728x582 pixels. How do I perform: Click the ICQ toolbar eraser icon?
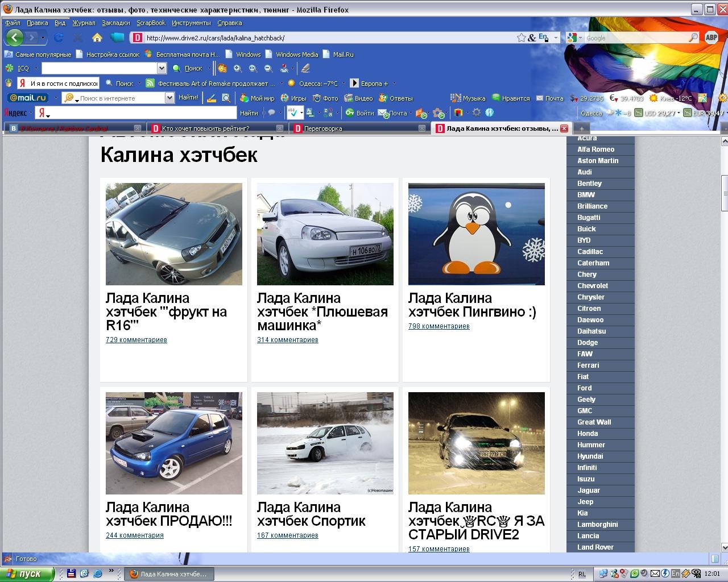[x=305, y=68]
